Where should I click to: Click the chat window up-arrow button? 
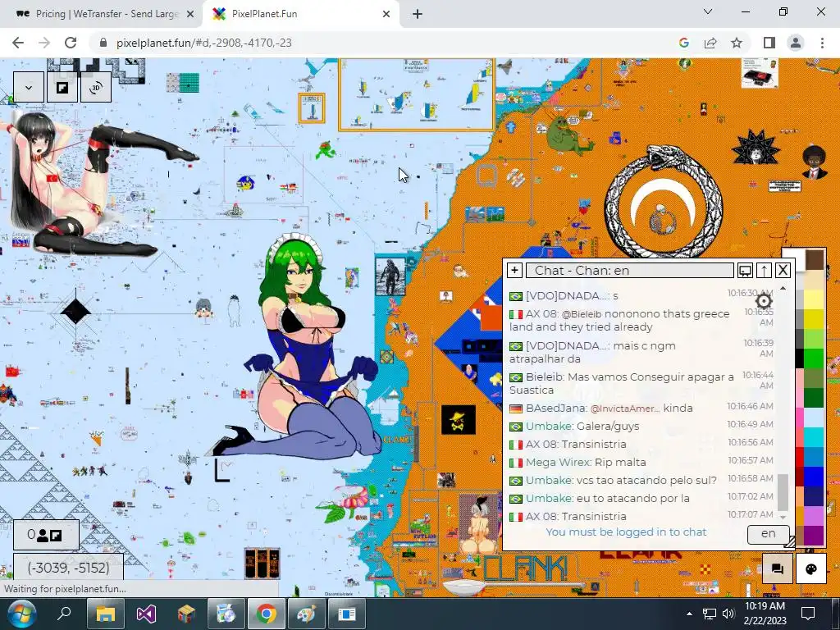pyautogui.click(x=764, y=270)
